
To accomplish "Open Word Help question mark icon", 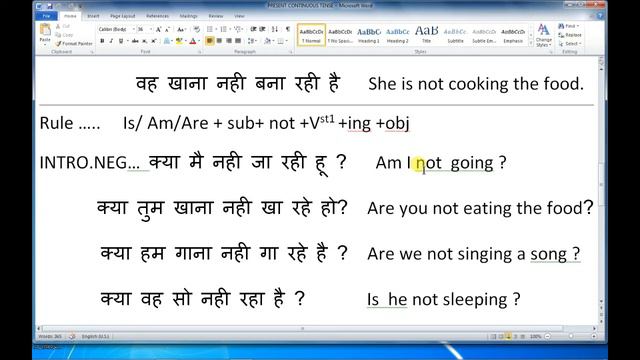I will [600, 16].
